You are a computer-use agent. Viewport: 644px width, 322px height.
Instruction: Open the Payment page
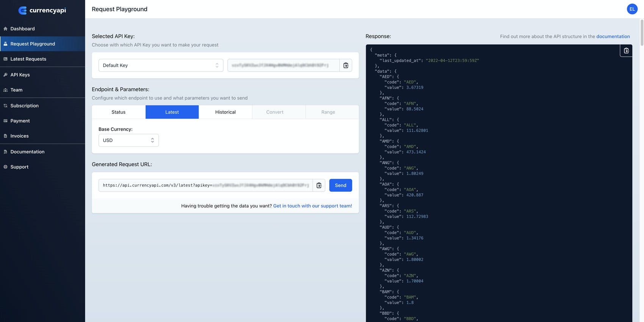[42, 121]
